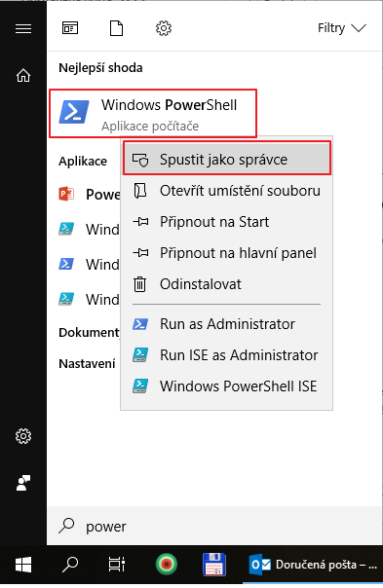Image resolution: width=383 pixels, height=588 pixels.
Task: Select the Settings filter gear at top
Action: (x=164, y=28)
